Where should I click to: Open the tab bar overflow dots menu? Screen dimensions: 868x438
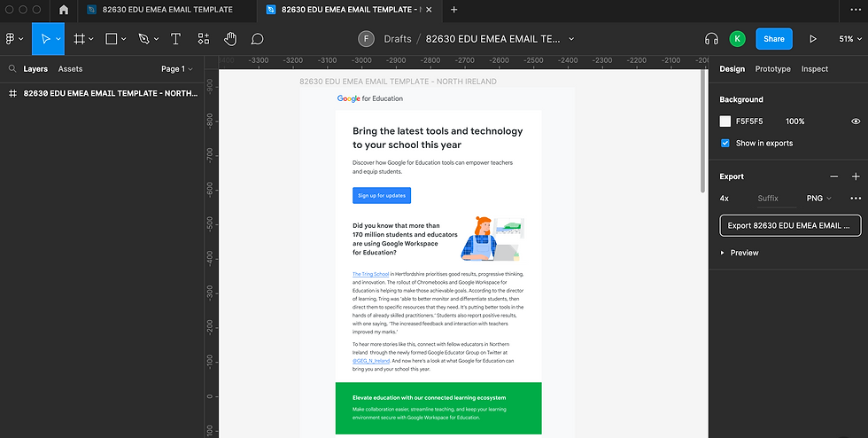pyautogui.click(x=855, y=10)
